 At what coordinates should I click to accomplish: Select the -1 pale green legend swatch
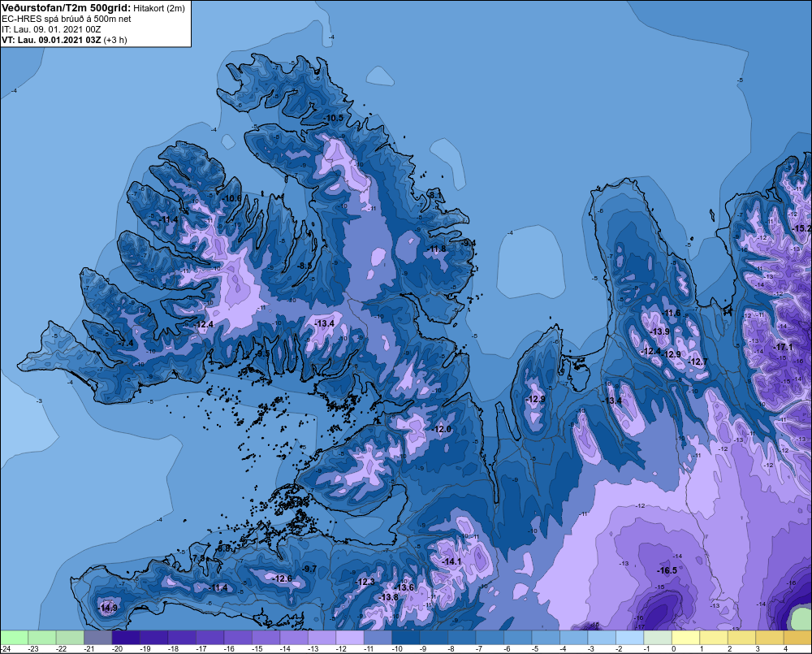[657, 637]
